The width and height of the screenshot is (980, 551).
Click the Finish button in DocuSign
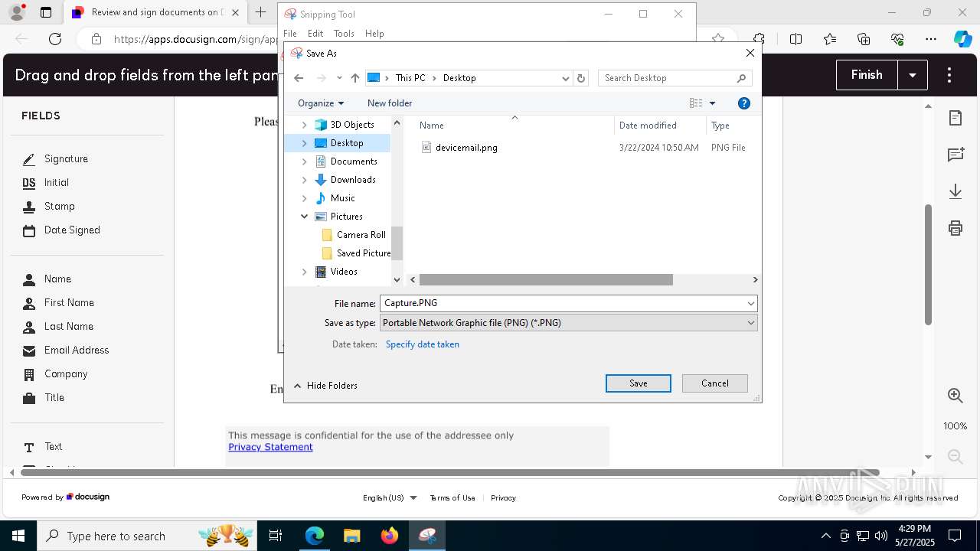tap(867, 75)
